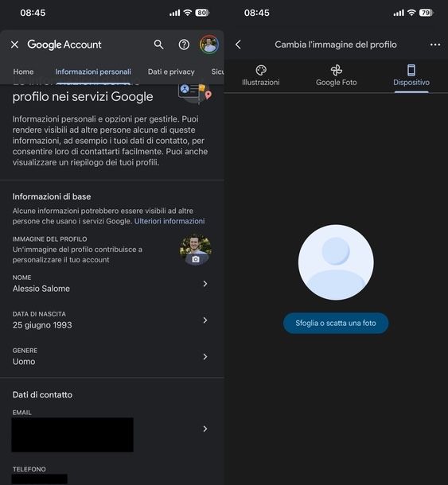The height and width of the screenshot is (485, 448).
Task: Open the help question mark icon
Action: 184,45
